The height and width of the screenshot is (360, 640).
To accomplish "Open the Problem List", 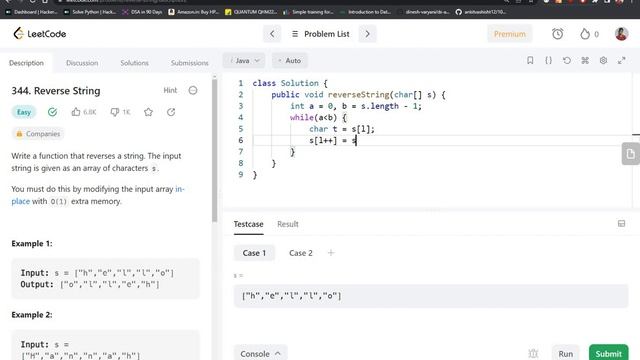I will [320, 34].
